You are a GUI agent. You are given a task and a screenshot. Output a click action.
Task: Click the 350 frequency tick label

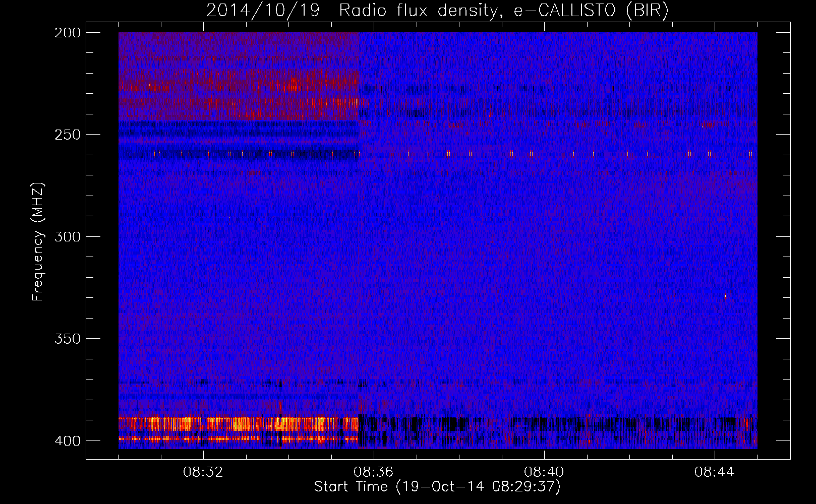pyautogui.click(x=68, y=339)
